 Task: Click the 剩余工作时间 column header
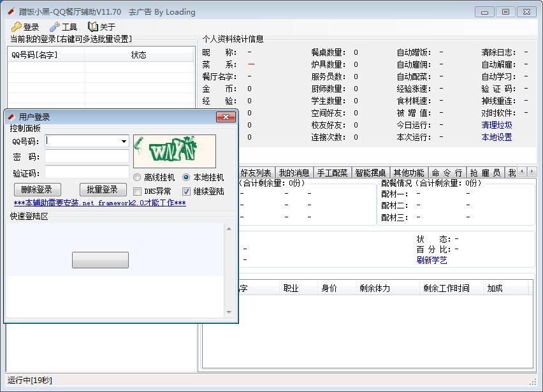click(x=451, y=288)
